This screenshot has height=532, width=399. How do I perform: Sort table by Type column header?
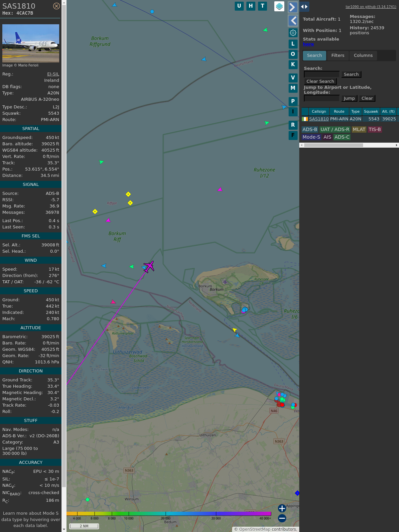[355, 112]
